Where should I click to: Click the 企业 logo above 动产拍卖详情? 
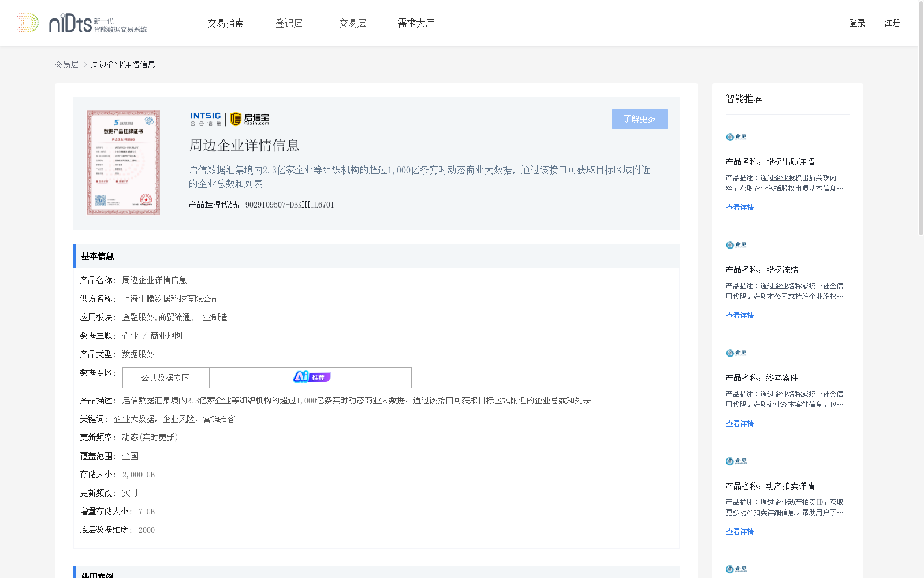pyautogui.click(x=736, y=461)
